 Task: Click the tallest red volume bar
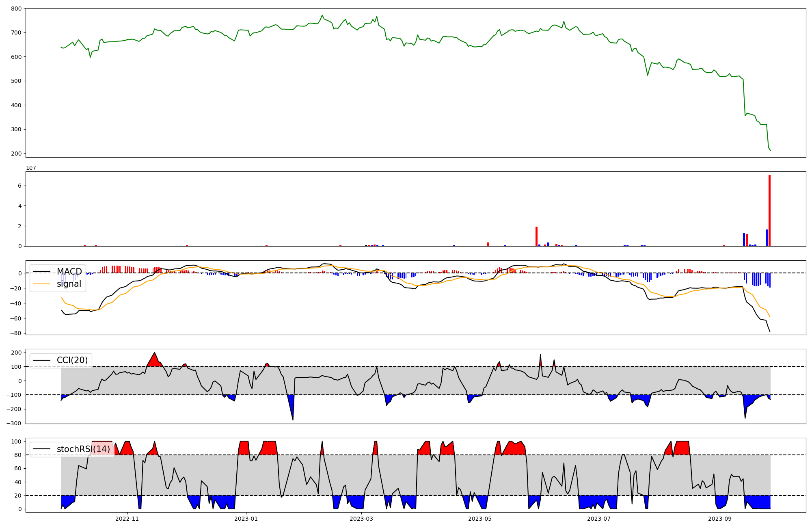769,210
